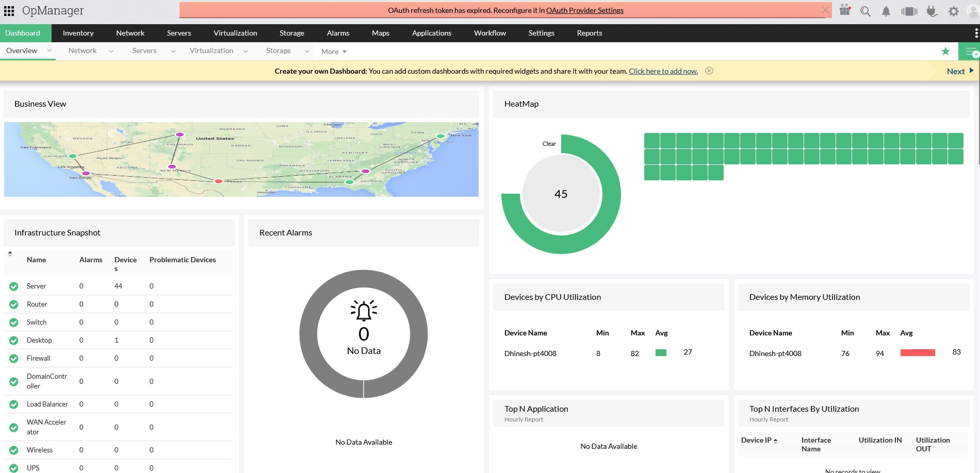Click the red node on Business View map
This screenshot has height=473, width=980.
click(x=219, y=181)
